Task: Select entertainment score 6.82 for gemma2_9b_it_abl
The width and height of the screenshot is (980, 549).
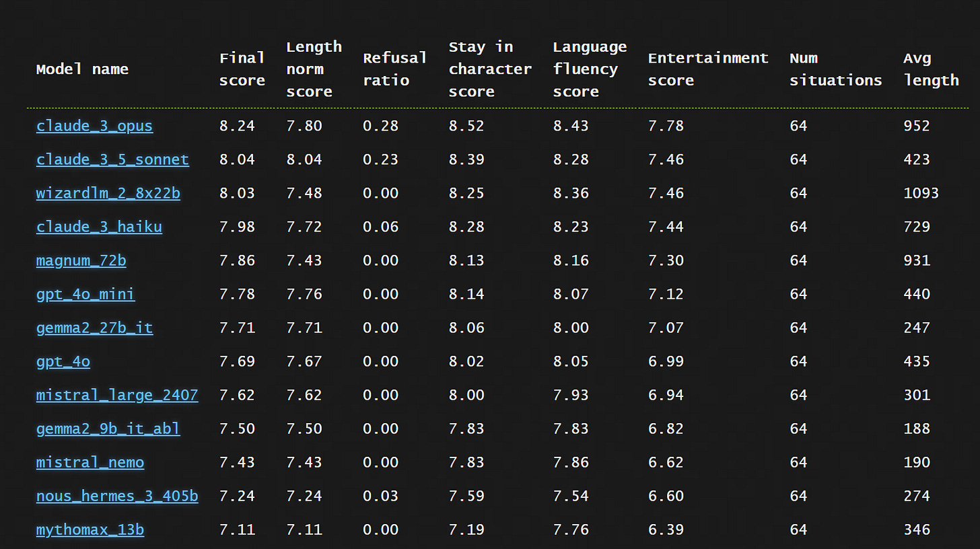Action: pyautogui.click(x=666, y=429)
